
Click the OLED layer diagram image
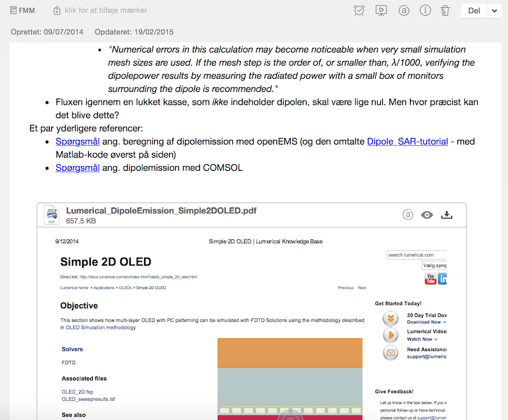[x=290, y=379]
